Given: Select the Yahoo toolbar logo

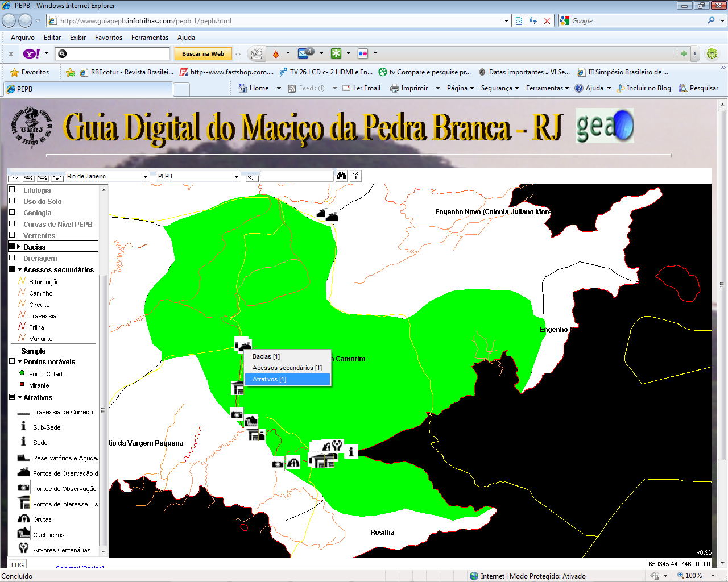Looking at the screenshot, I should click(x=31, y=53).
